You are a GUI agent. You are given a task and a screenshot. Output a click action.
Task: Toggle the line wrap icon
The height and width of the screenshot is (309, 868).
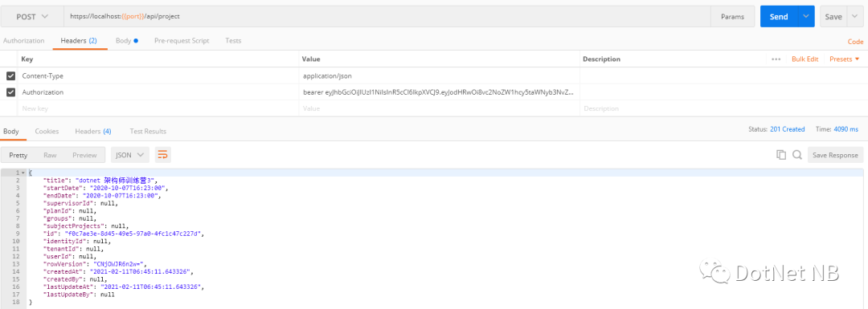click(x=162, y=156)
